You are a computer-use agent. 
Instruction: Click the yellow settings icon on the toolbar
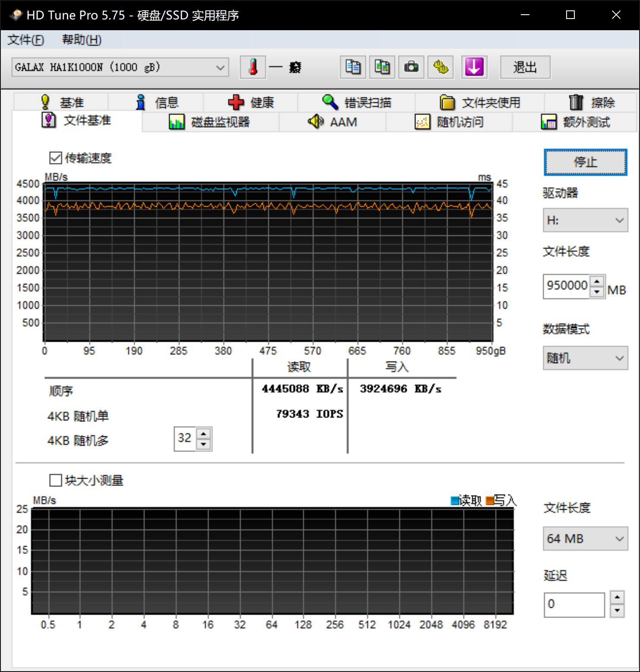click(440, 67)
